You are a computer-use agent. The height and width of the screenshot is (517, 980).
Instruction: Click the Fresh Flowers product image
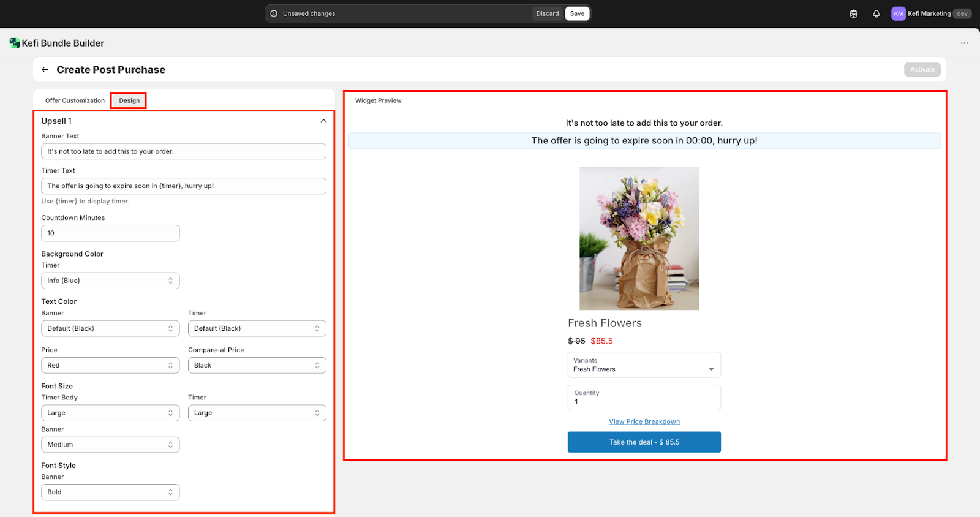(x=639, y=238)
